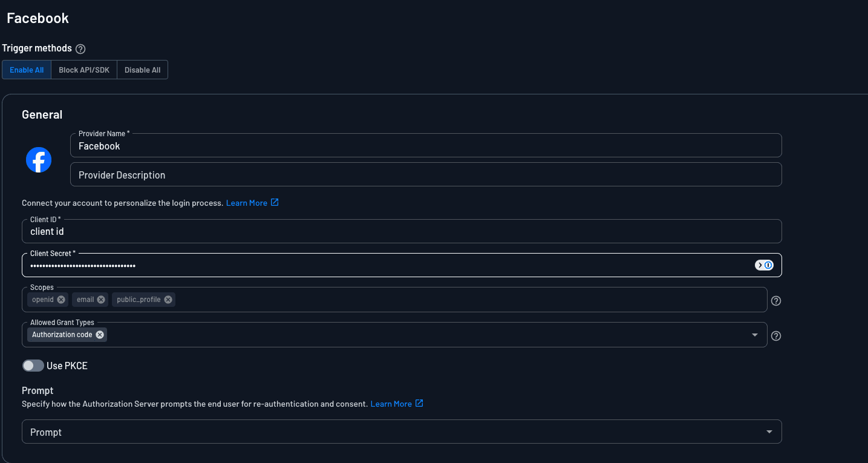
Task: Click the Facebook page heading
Action: pos(38,18)
